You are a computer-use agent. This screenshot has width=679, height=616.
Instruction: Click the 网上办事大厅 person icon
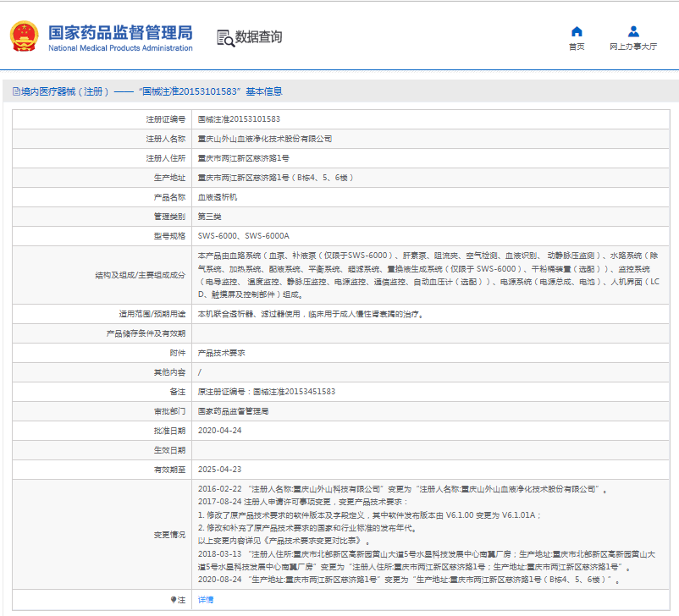(633, 31)
